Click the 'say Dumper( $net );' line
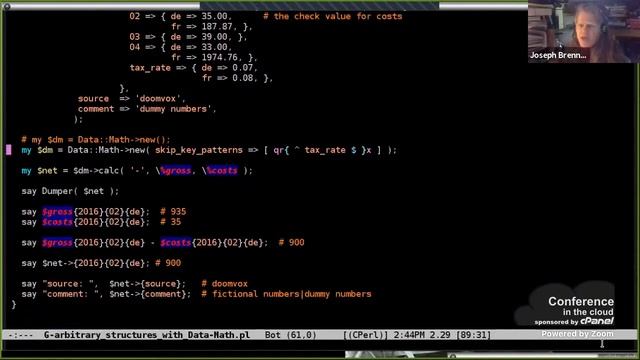 [x=70, y=191]
